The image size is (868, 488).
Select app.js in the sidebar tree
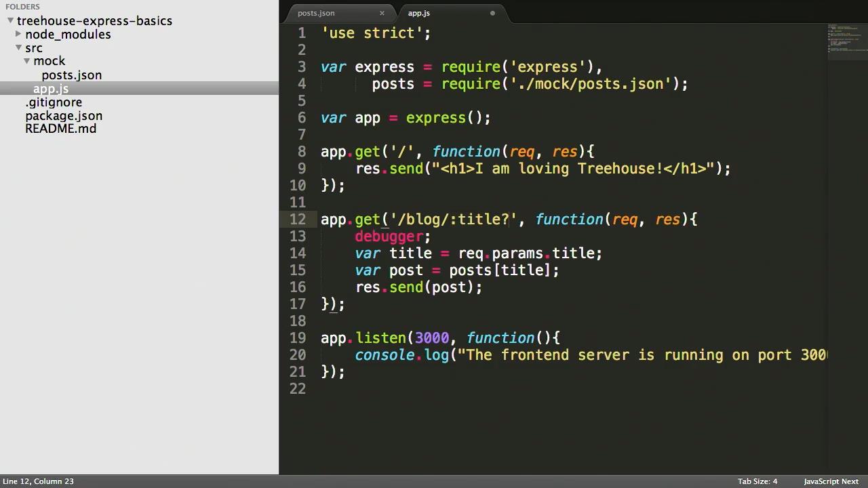point(51,89)
